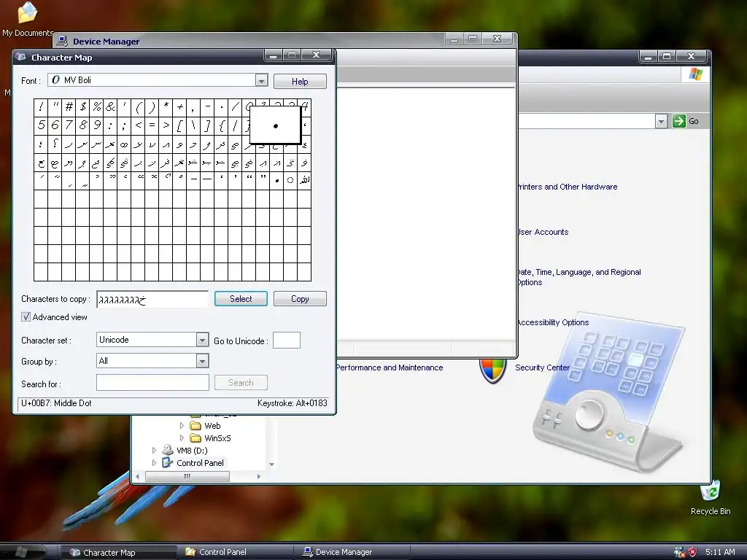Click the digit 5 character cell
This screenshot has height=560, width=747.
[x=41, y=125]
